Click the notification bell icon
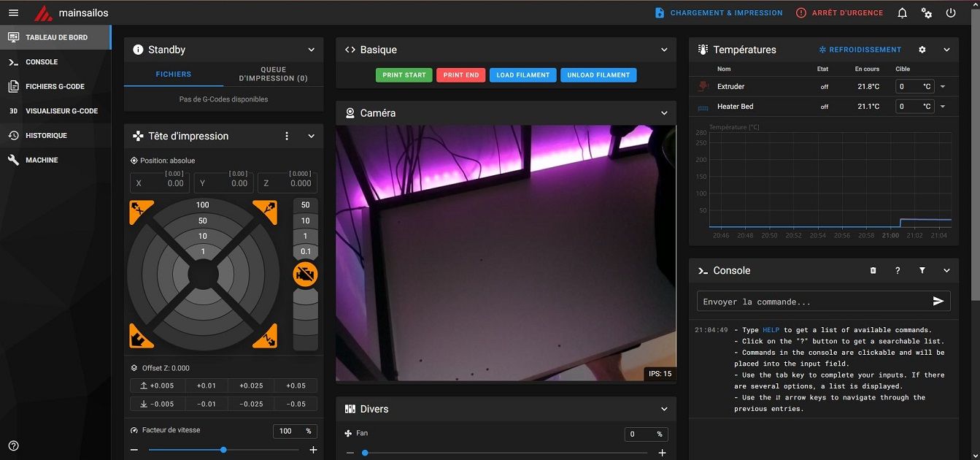 903,13
